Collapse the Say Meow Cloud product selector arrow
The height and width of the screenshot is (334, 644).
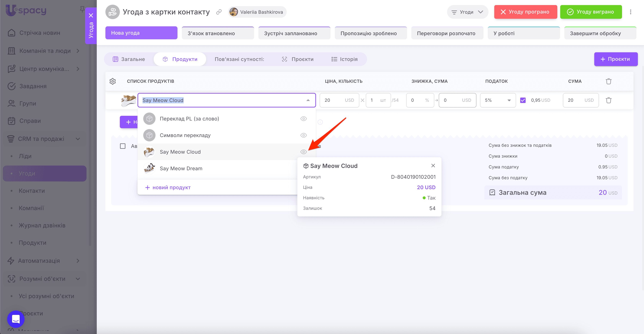pyautogui.click(x=308, y=100)
